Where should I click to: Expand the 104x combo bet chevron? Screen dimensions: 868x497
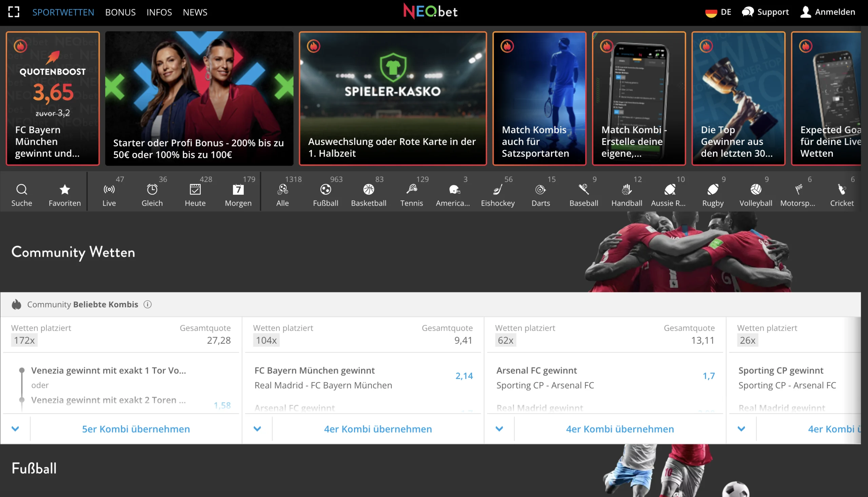(x=257, y=429)
